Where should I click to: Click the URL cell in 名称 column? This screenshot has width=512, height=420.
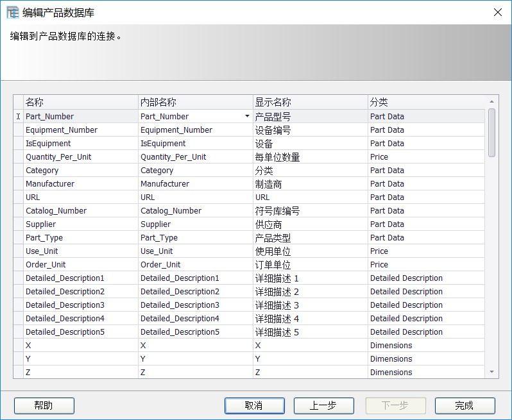click(x=81, y=197)
